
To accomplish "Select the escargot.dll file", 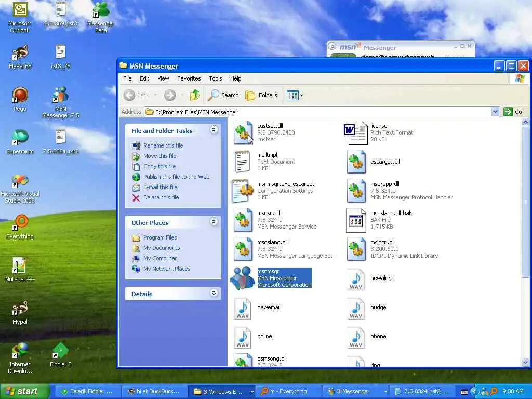I will (373, 162).
